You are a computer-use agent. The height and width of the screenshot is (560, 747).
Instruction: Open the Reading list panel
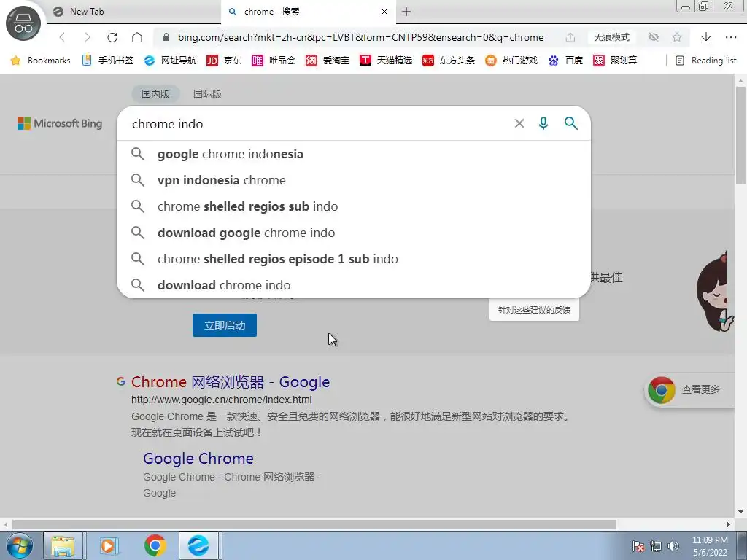click(x=706, y=61)
